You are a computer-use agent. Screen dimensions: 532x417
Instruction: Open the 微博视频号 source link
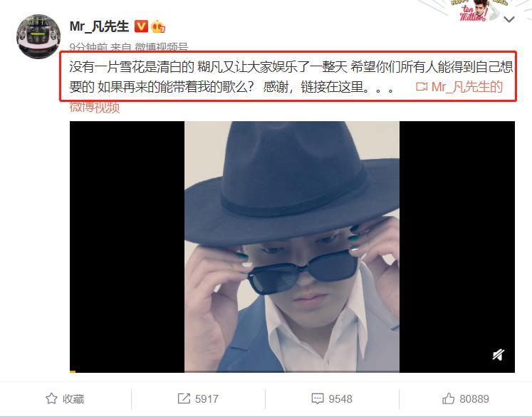click(161, 47)
